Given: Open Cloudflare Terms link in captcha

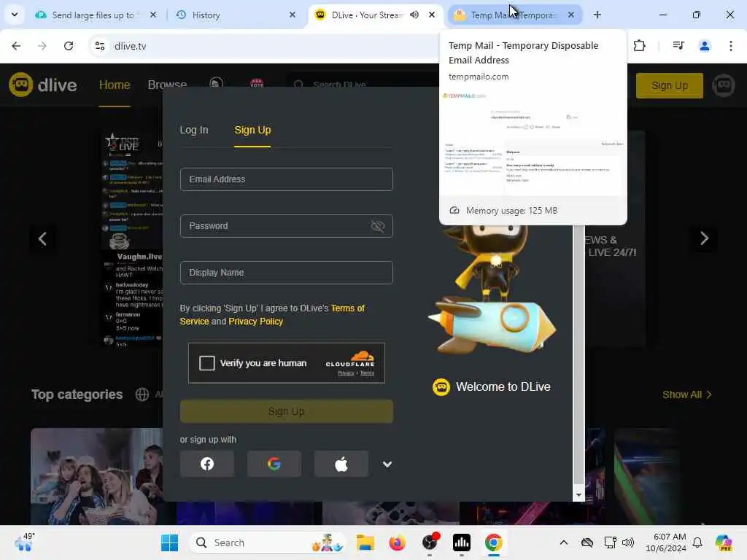Looking at the screenshot, I should click(x=367, y=373).
